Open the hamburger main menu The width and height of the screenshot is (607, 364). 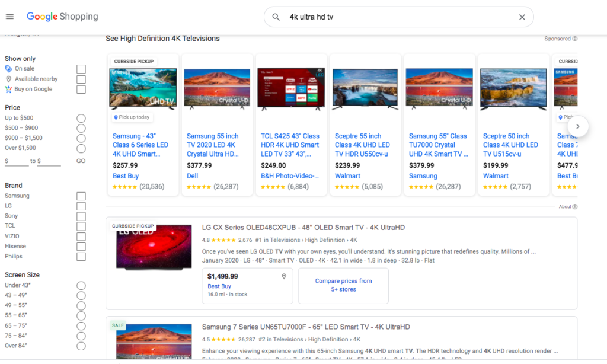tap(9, 16)
